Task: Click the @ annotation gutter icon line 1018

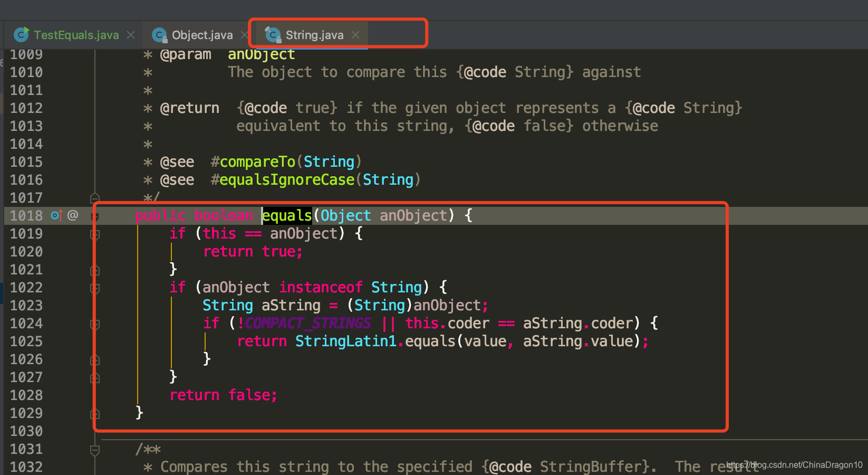Action: pos(73,215)
